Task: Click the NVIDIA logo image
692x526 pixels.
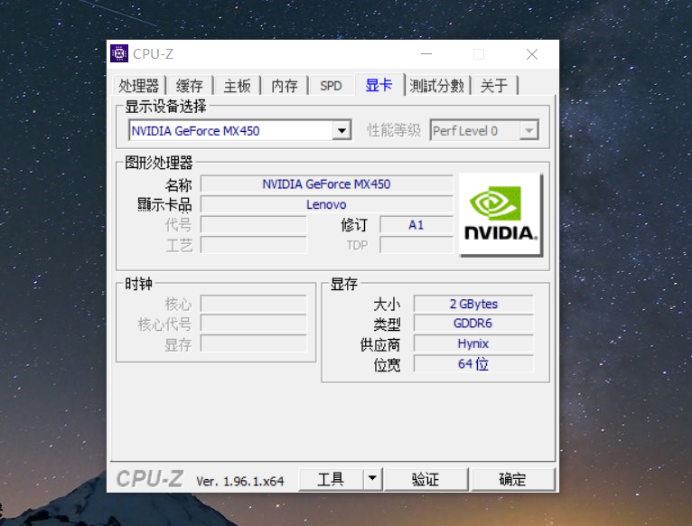Action: [x=501, y=214]
